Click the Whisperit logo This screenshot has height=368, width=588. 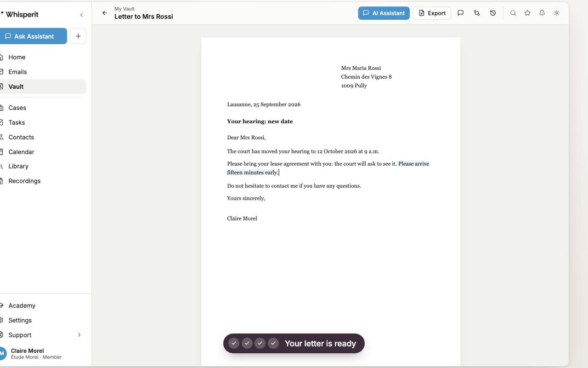pos(19,14)
